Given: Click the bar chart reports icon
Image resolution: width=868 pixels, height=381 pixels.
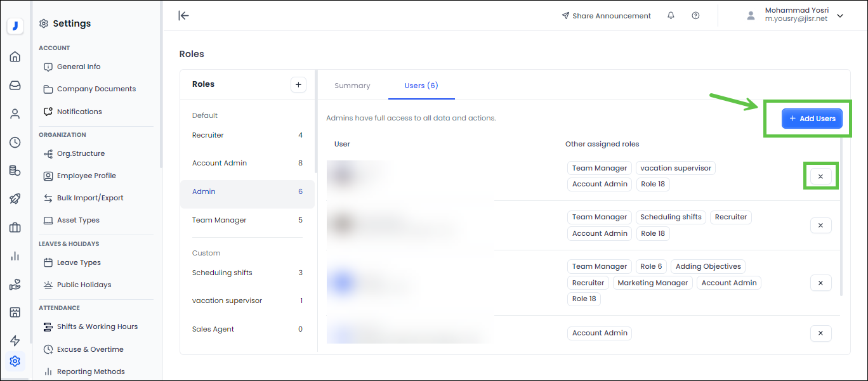Looking at the screenshot, I should tap(15, 256).
